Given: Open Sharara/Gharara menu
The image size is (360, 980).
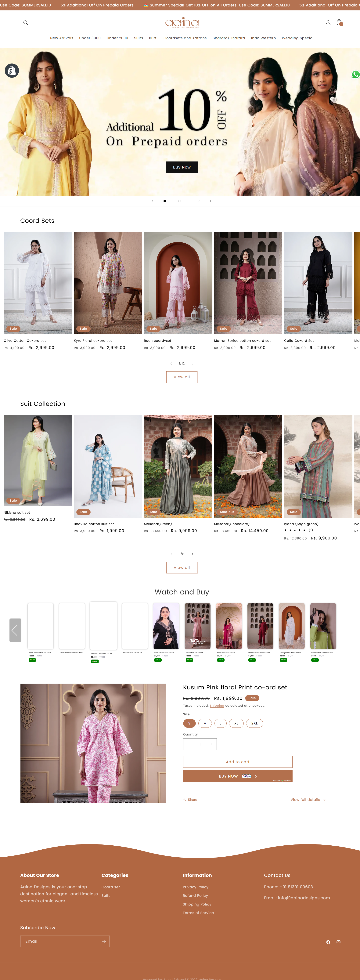Looking at the screenshot, I should pos(229,38).
